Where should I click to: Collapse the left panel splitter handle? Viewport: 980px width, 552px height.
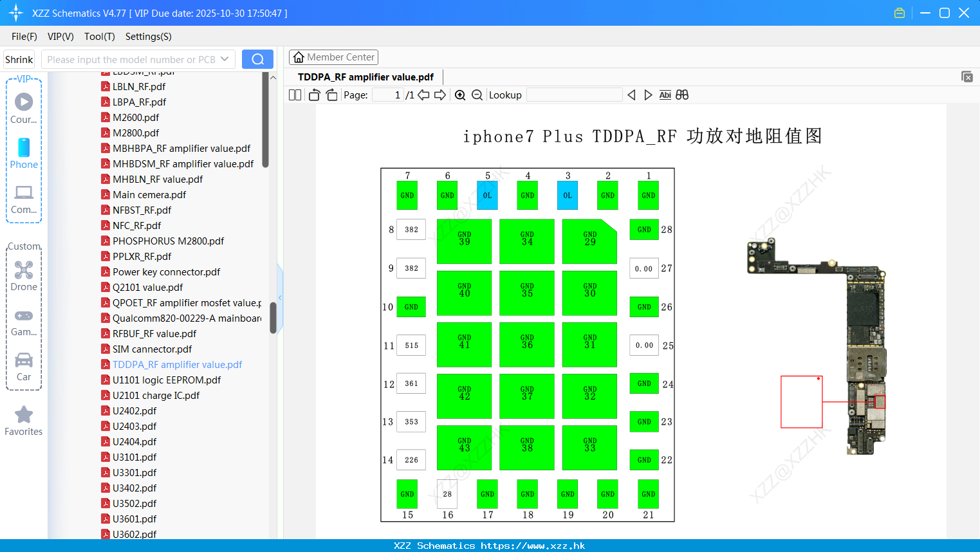tap(280, 297)
